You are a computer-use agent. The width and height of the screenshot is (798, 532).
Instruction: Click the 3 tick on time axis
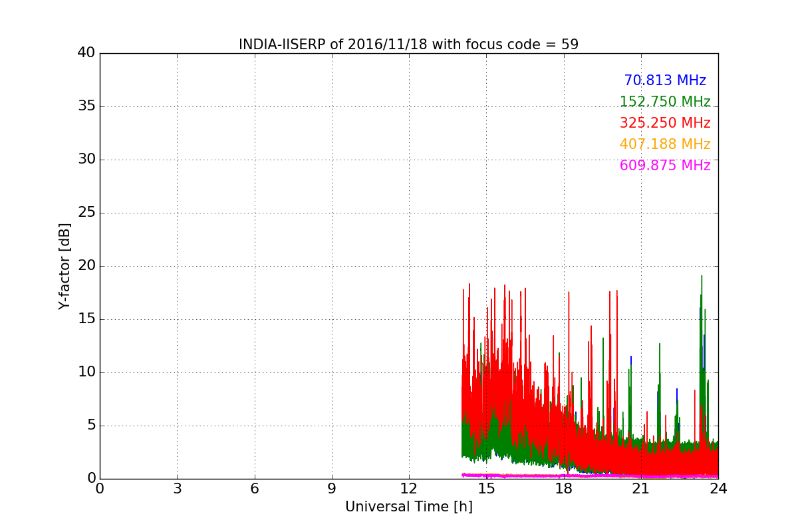177,489
